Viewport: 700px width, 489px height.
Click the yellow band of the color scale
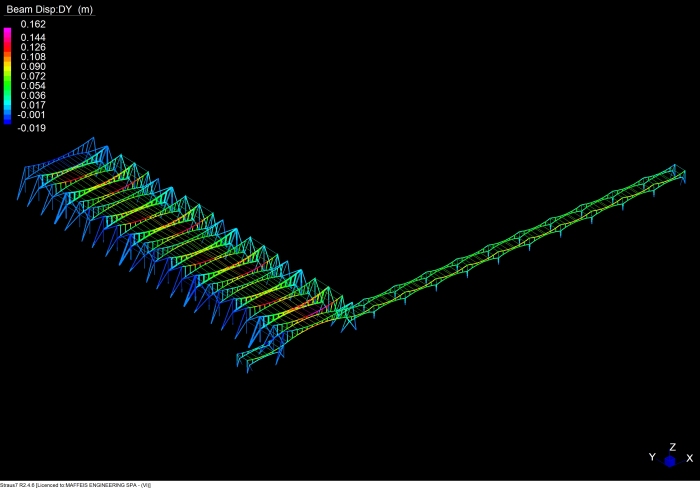pyautogui.click(x=8, y=68)
